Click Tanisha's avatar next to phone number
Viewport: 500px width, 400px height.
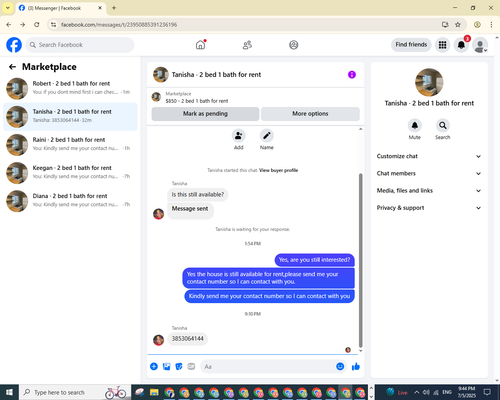158,340
